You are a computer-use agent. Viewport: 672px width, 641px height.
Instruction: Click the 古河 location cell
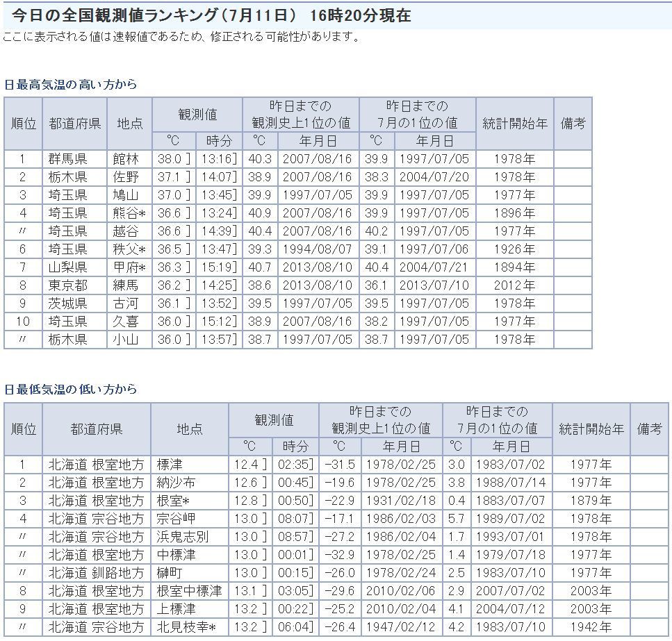click(126, 303)
